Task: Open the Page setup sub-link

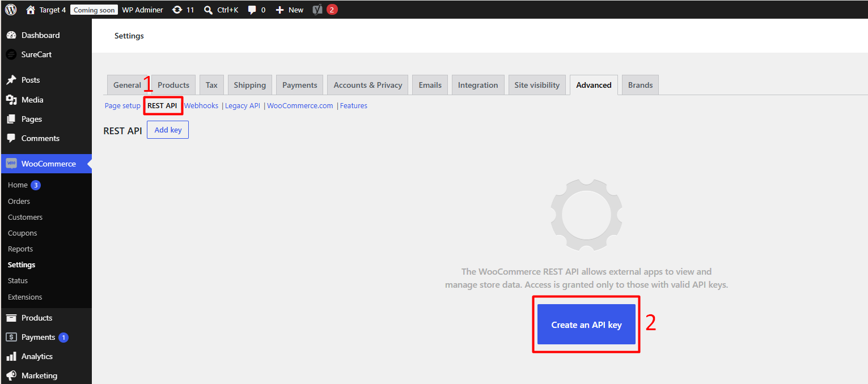Action: pyautogui.click(x=122, y=106)
